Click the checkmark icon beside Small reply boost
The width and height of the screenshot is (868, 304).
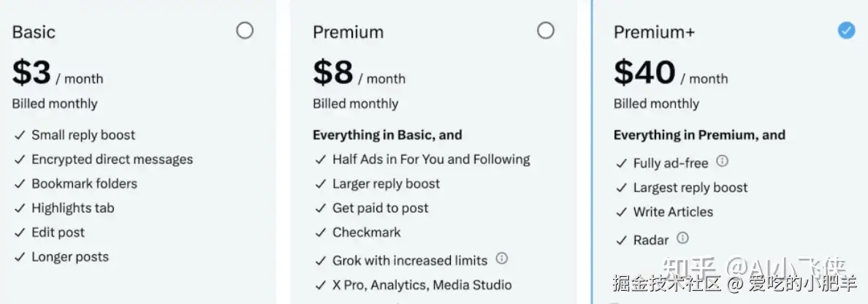20,135
